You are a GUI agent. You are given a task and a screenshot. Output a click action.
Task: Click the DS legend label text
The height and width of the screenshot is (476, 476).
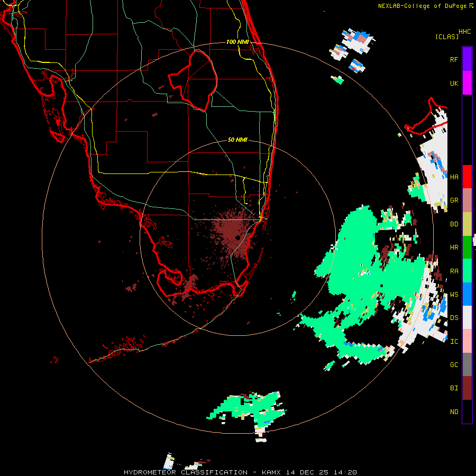(454, 318)
